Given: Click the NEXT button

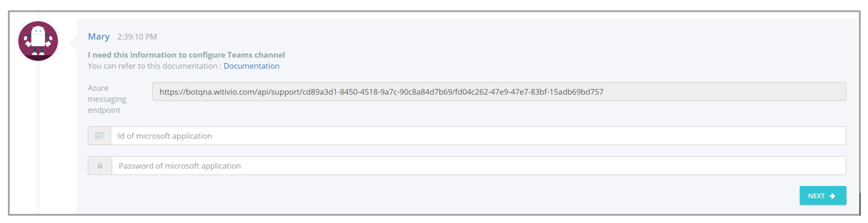Looking at the screenshot, I should tap(822, 196).
